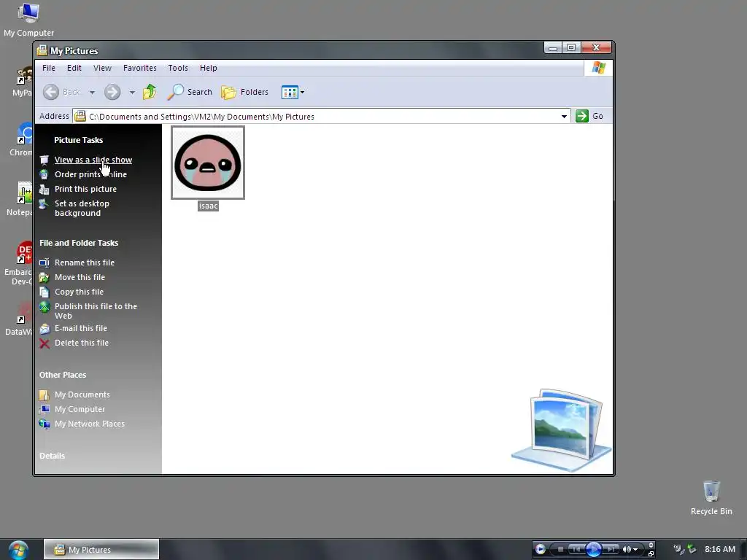The width and height of the screenshot is (747, 560).
Task: Open volume dropdown arrow in taskbar player
Action: pyautogui.click(x=635, y=550)
